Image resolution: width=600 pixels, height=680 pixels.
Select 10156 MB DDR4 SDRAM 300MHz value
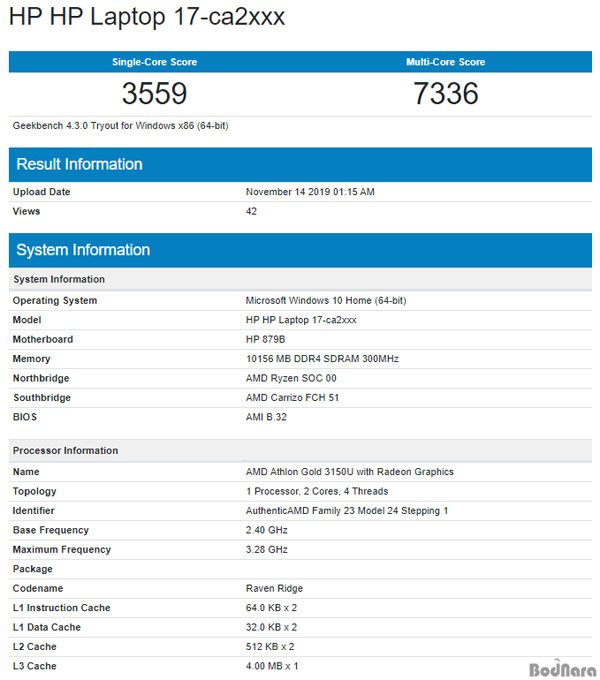coord(322,359)
